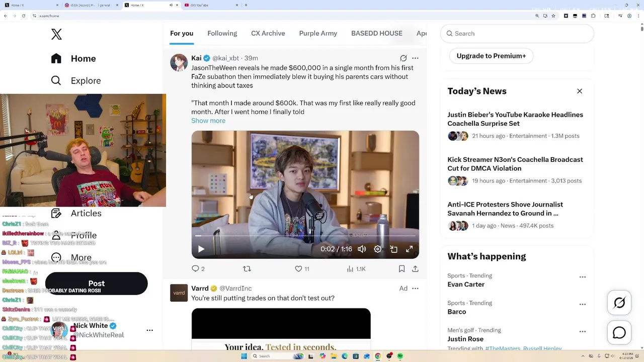Open Articles in the left sidebar
The image size is (644, 362).
point(76,213)
